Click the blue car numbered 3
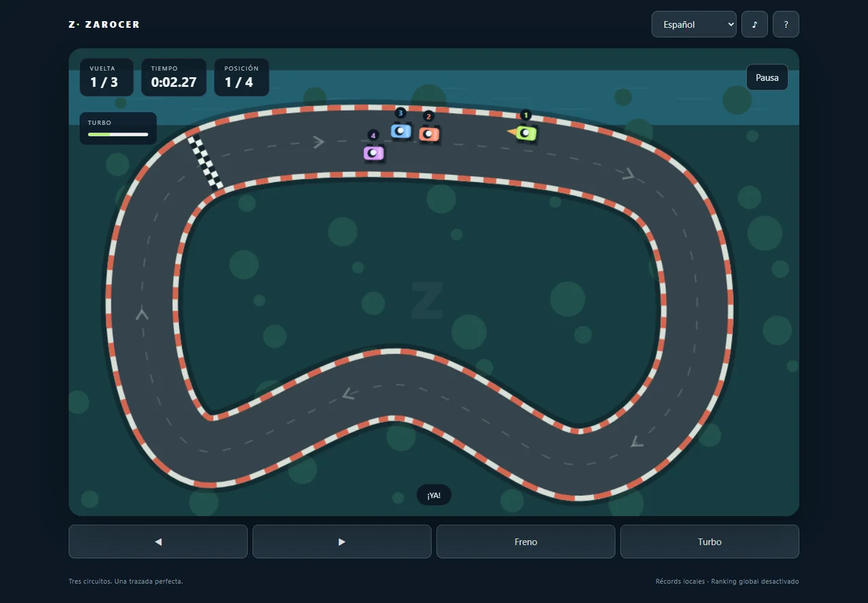 tap(401, 131)
